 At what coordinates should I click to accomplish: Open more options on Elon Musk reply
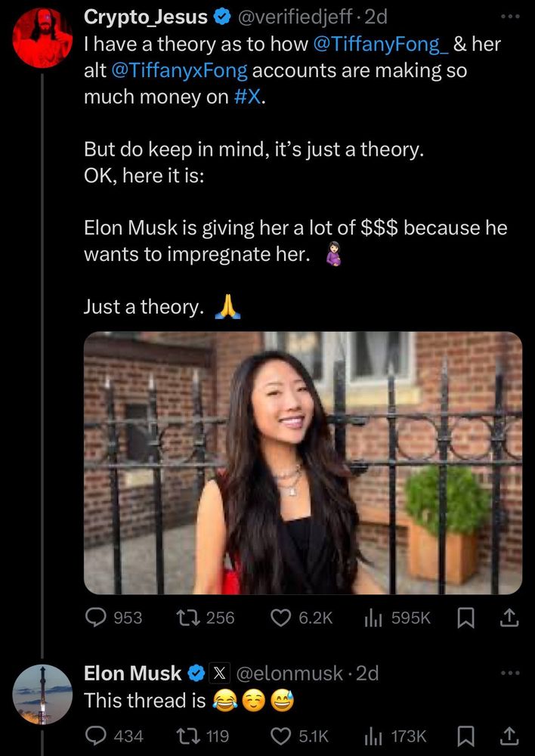pyautogui.click(x=510, y=673)
